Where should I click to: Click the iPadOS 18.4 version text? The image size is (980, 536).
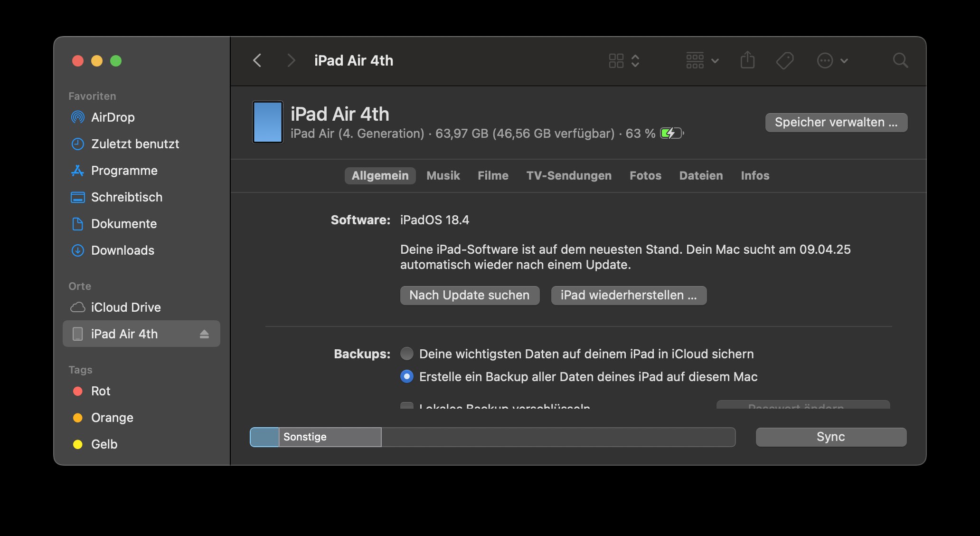pos(434,220)
